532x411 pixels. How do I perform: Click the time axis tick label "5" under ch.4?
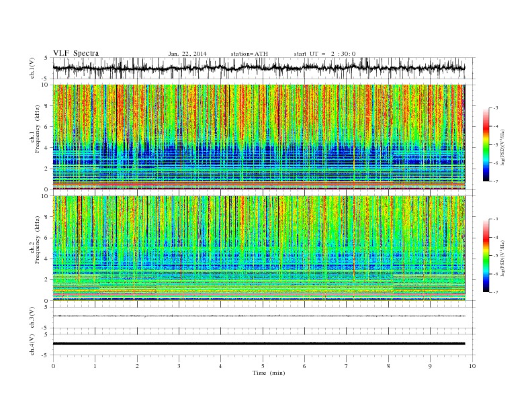tap(263, 366)
